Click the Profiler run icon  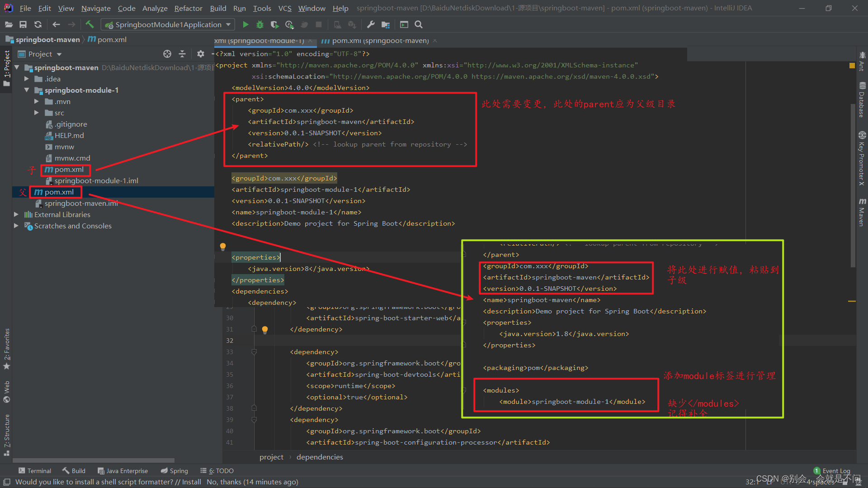(289, 24)
